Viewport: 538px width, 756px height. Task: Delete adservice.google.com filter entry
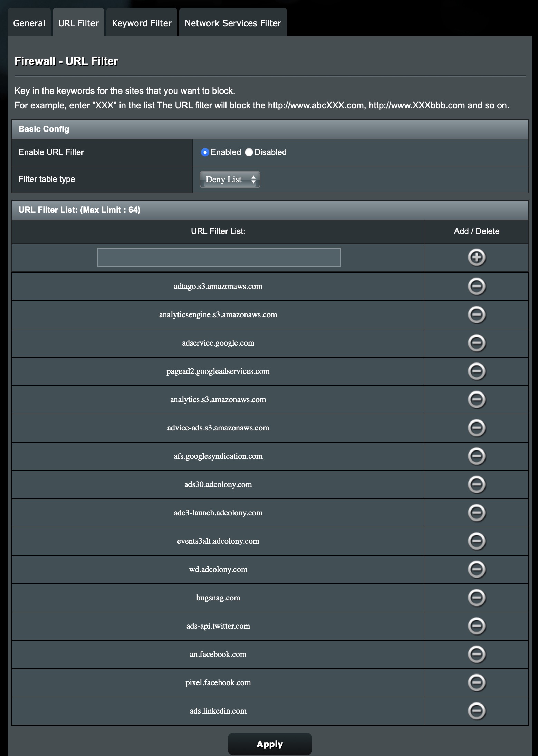[477, 343]
